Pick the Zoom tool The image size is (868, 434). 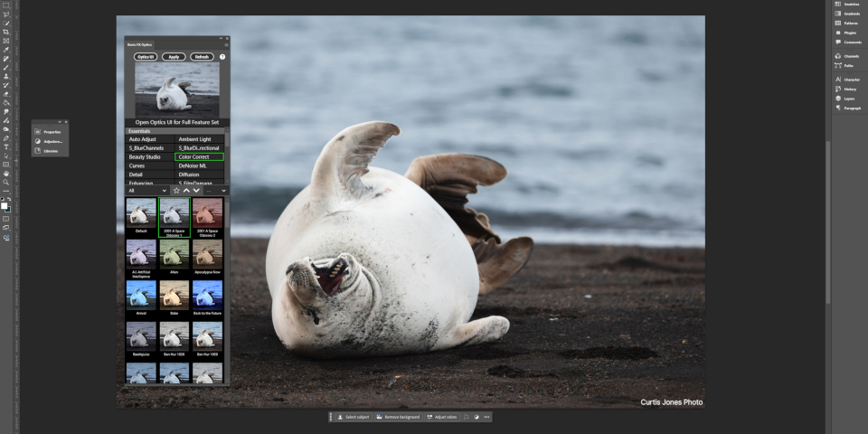pyautogui.click(x=6, y=182)
